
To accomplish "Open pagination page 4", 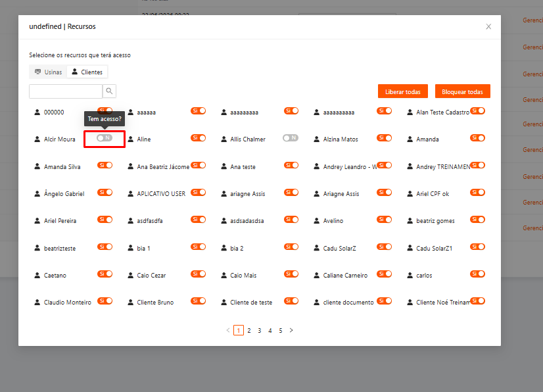I will point(270,330).
